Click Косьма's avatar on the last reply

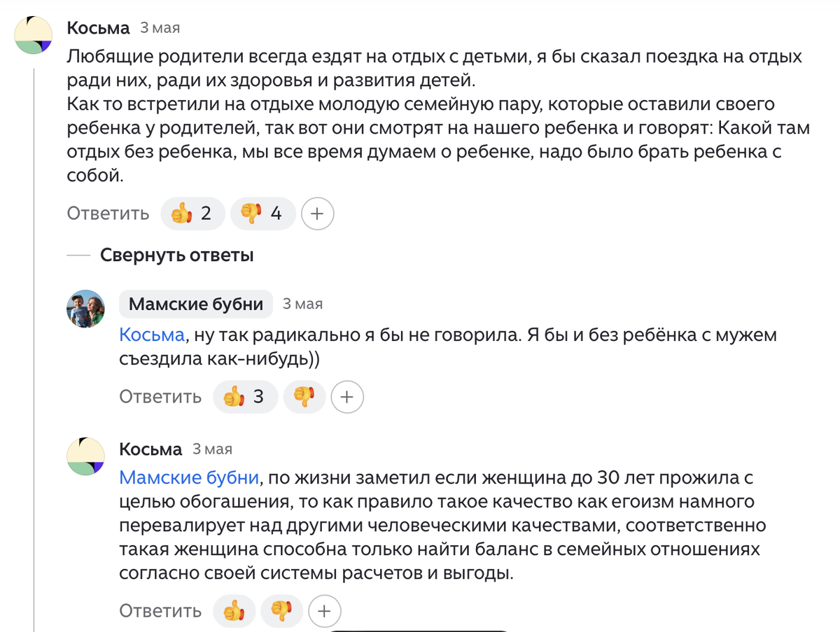click(x=85, y=456)
